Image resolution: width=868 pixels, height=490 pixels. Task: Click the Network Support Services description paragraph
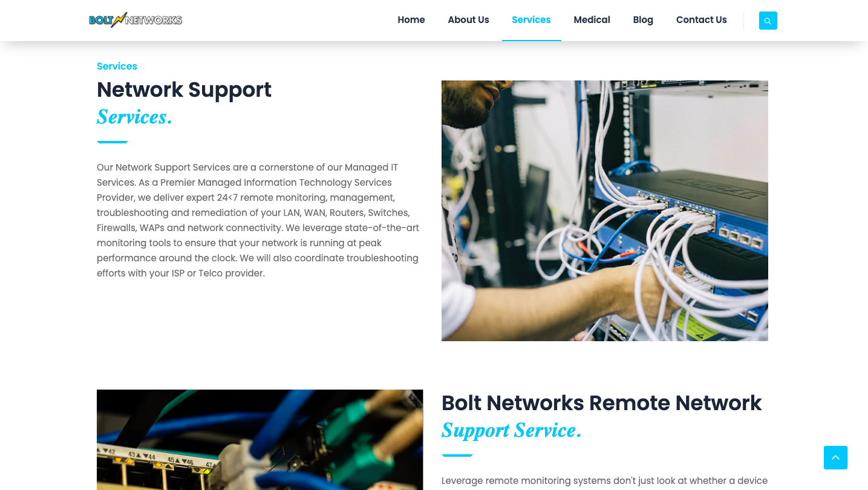[x=258, y=220]
